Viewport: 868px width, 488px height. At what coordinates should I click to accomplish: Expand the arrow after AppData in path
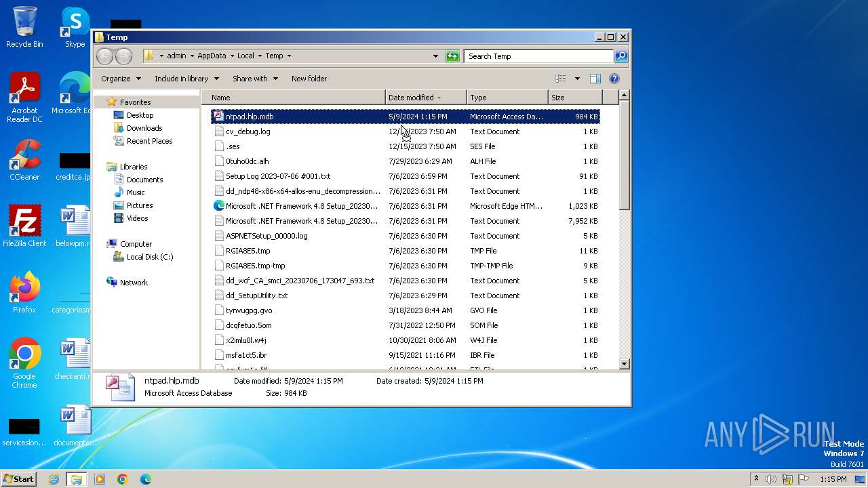pyautogui.click(x=232, y=56)
